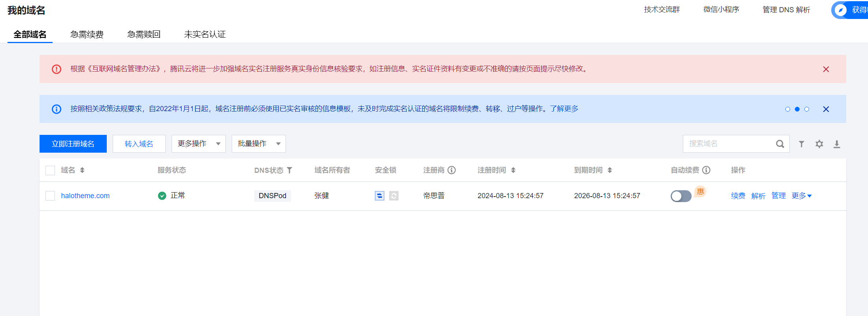
Task: Click the 立即注册域名 button
Action: [x=73, y=144]
